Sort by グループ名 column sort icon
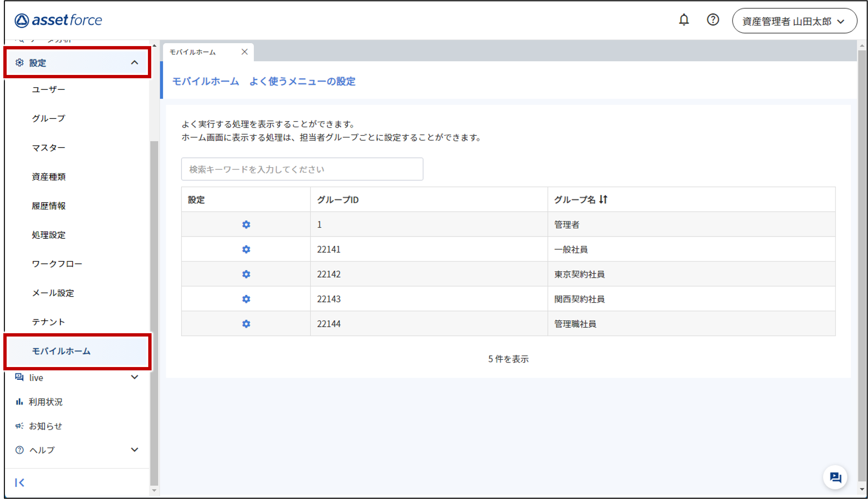This screenshot has width=868, height=499. tap(603, 200)
